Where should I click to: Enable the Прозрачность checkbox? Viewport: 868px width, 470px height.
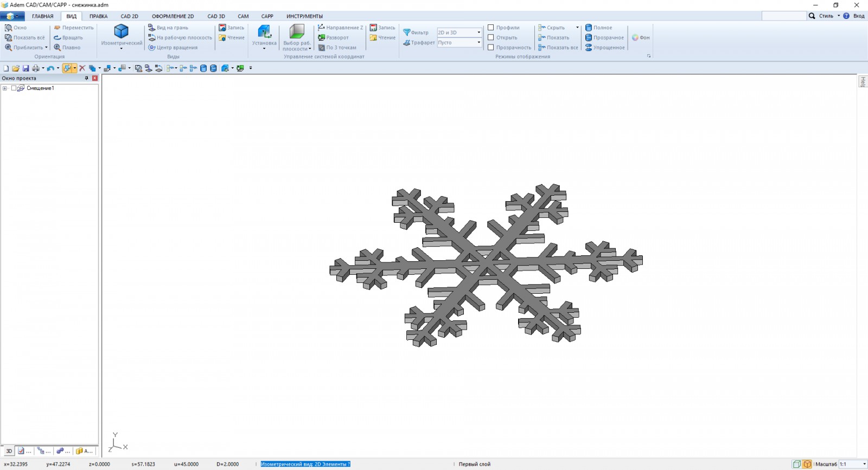(x=491, y=48)
